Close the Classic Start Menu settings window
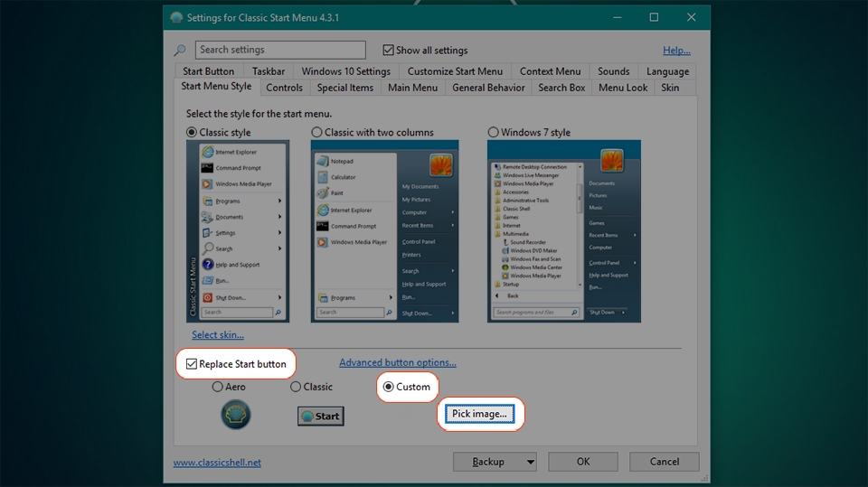 692,18
